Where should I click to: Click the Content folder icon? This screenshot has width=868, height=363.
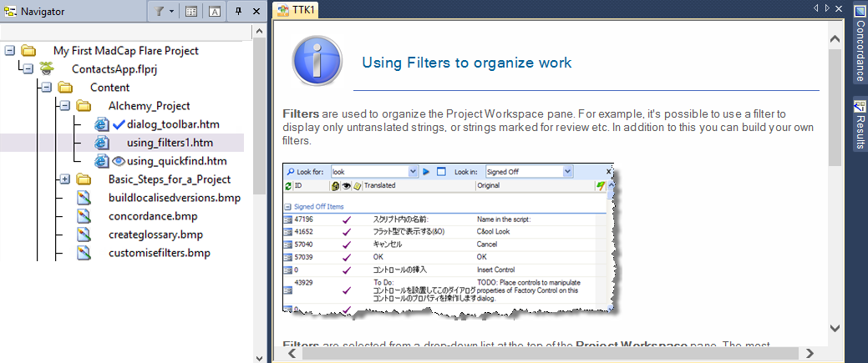tap(65, 88)
